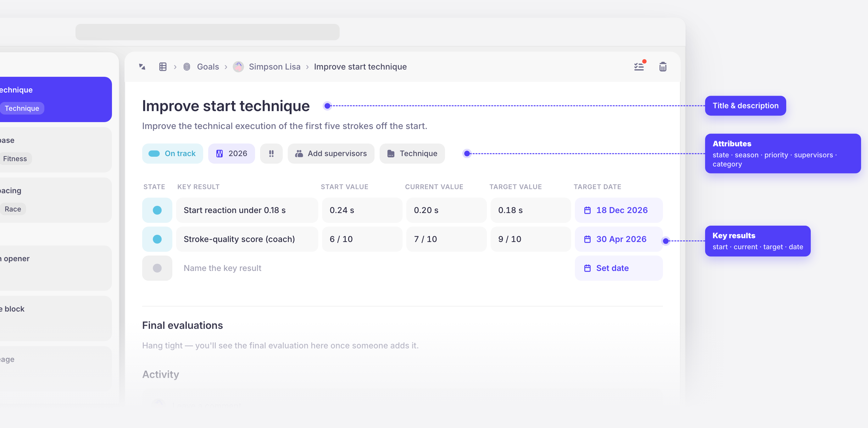Open the sidebar goal ending in opener
The width and height of the screenshot is (868, 428).
click(x=56, y=268)
